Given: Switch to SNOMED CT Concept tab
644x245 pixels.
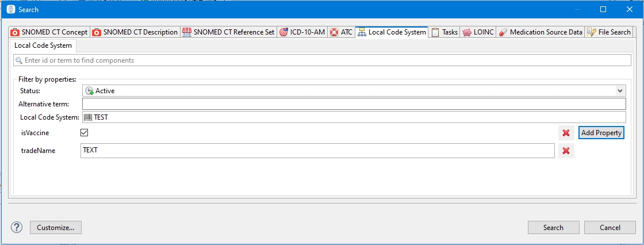Looking at the screenshot, I should (49, 32).
